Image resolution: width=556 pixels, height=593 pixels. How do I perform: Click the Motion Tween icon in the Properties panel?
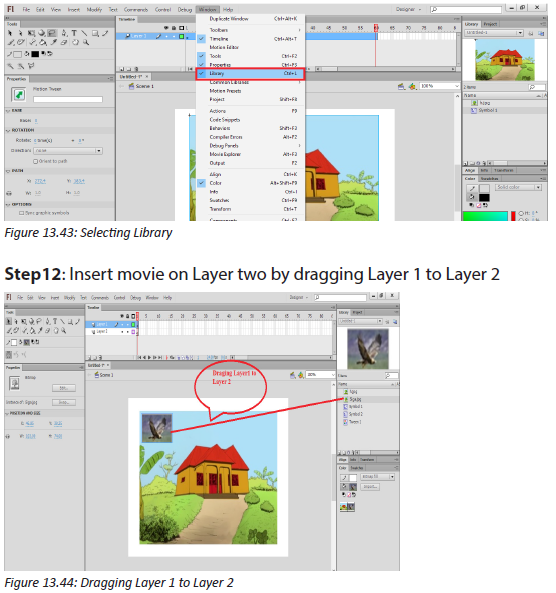tap(19, 95)
